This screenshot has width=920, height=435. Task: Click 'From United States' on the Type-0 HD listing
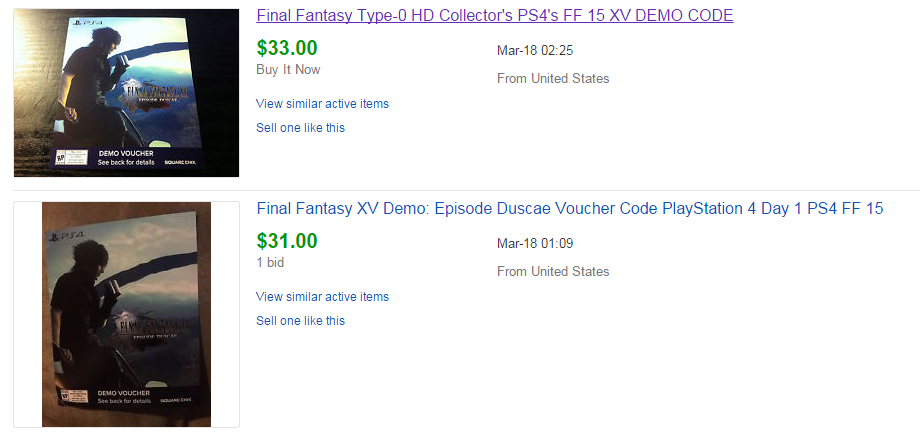point(553,79)
